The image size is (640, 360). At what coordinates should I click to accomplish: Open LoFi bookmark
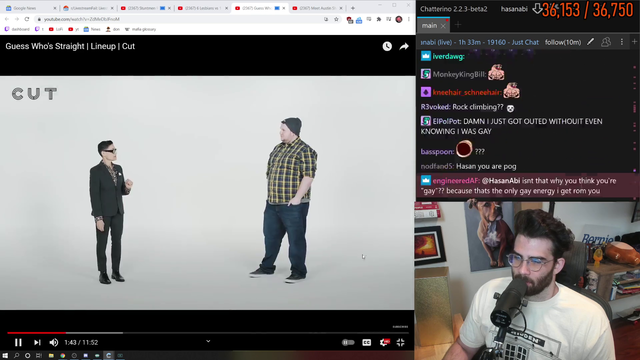click(x=56, y=29)
